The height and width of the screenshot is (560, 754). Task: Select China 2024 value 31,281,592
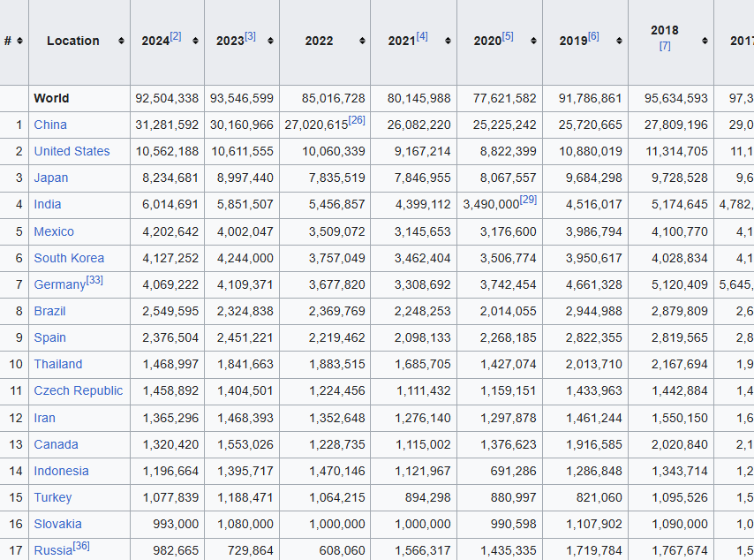(167, 125)
